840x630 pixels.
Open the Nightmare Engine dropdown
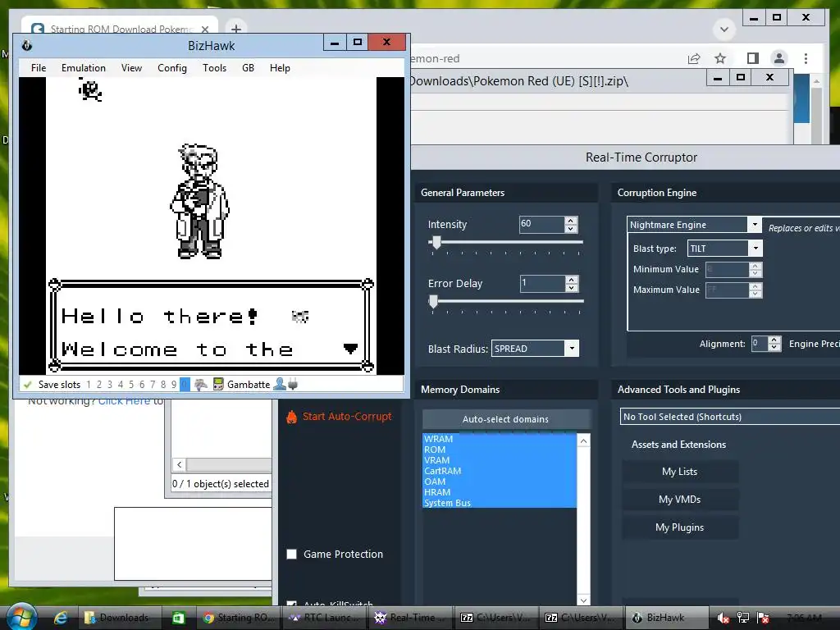[x=755, y=225]
